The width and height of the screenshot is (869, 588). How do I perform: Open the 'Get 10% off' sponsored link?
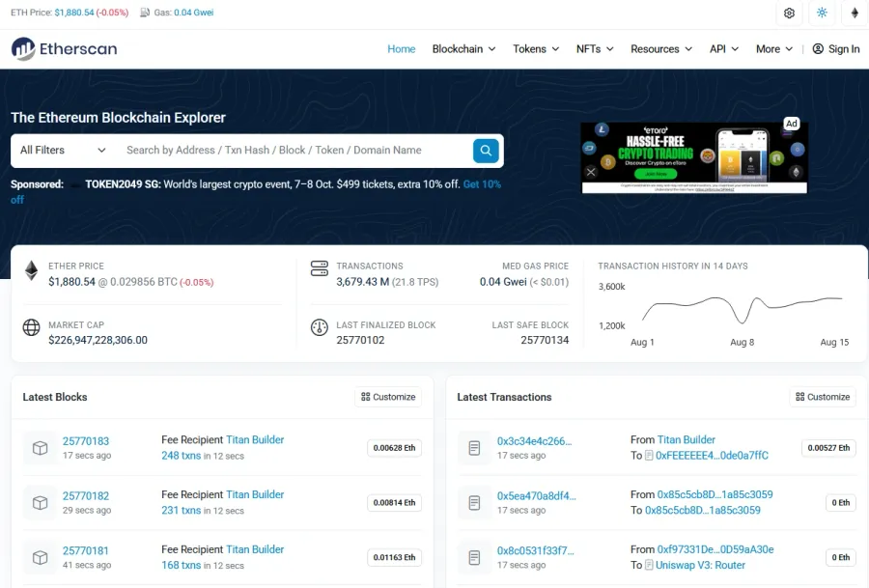482,184
